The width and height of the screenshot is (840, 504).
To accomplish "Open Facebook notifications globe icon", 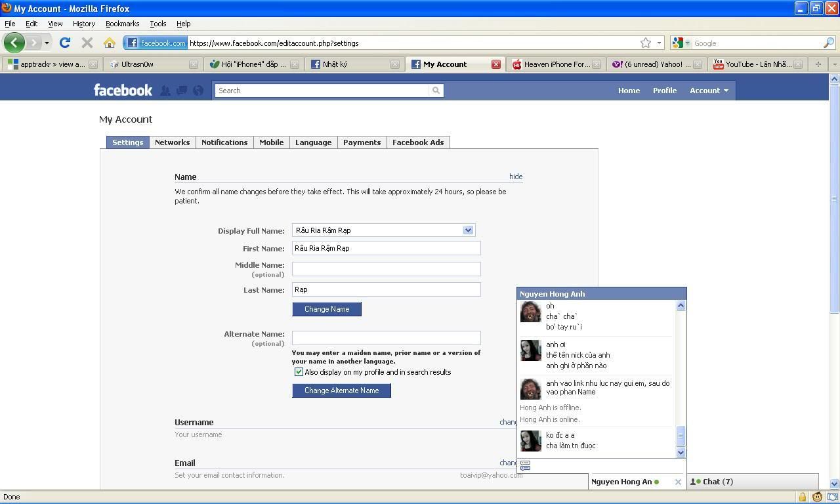I will tap(198, 91).
